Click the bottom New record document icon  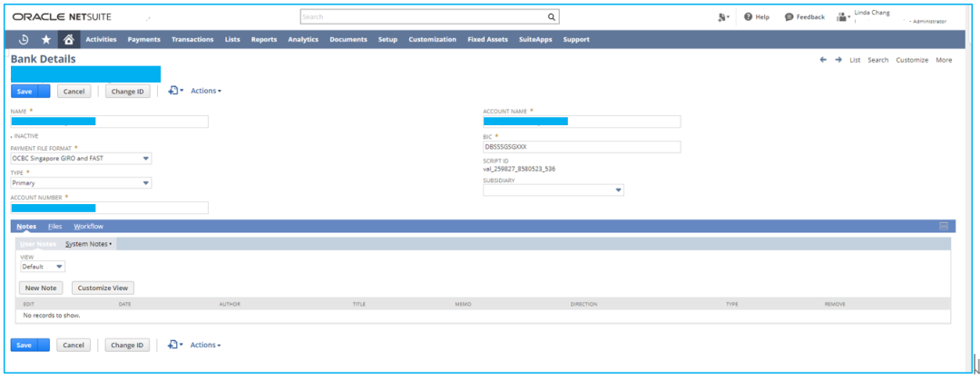175,345
